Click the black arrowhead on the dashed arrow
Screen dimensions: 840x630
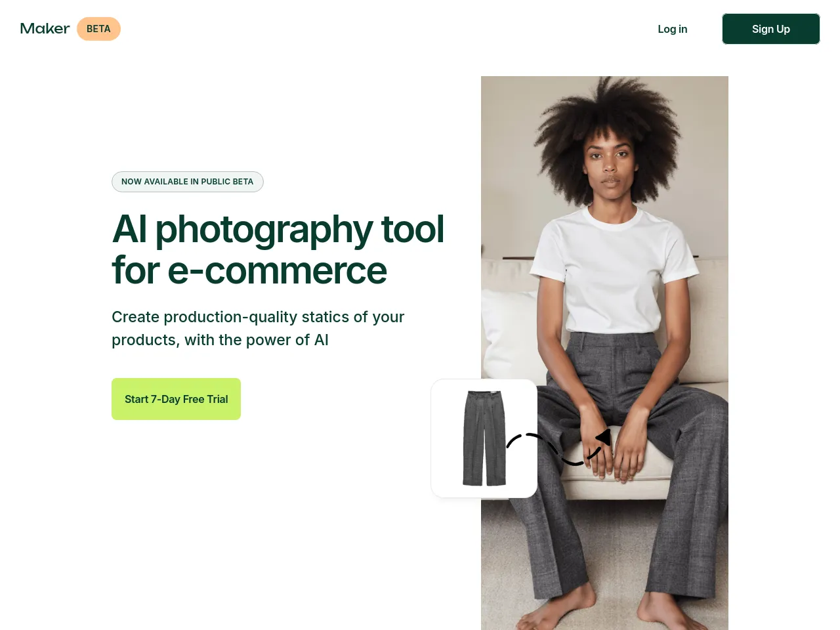604,437
